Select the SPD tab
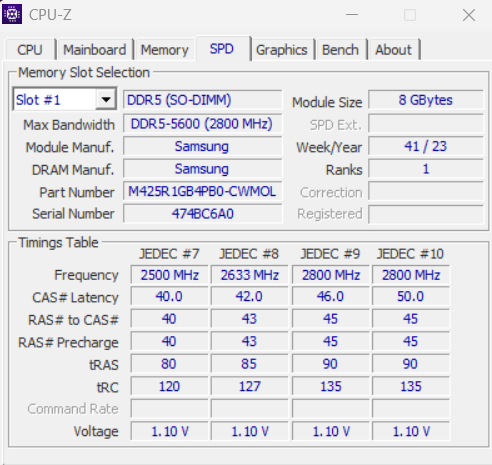492x465 pixels. click(x=222, y=49)
